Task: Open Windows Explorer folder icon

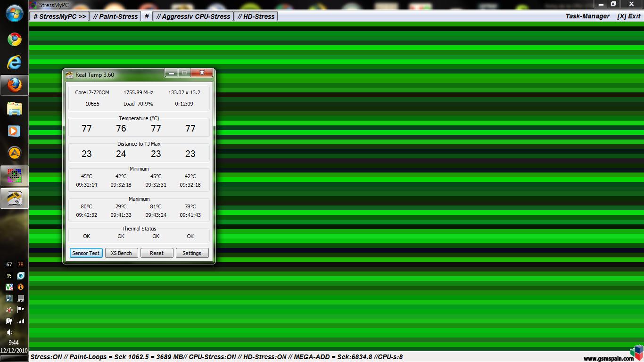Action: [14, 108]
